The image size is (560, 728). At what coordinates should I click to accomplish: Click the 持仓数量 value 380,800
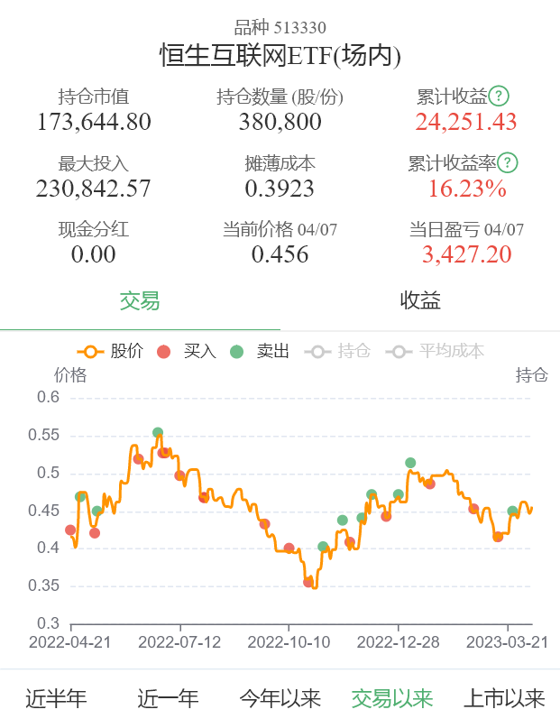pyautogui.click(x=280, y=122)
